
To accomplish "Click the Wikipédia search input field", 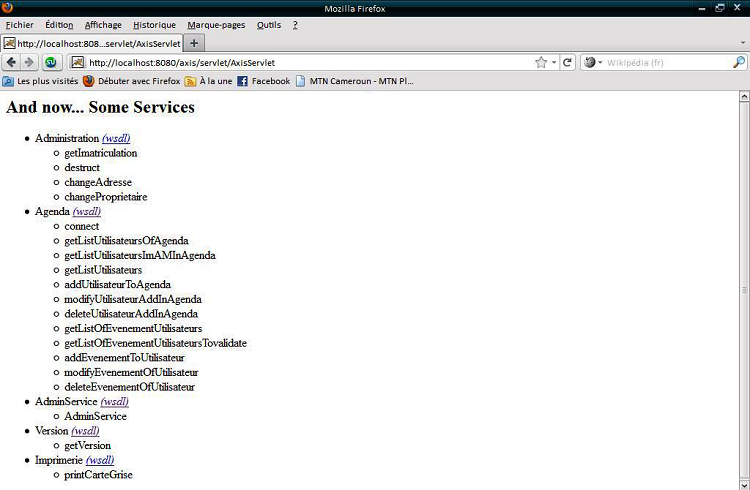I will (665, 62).
